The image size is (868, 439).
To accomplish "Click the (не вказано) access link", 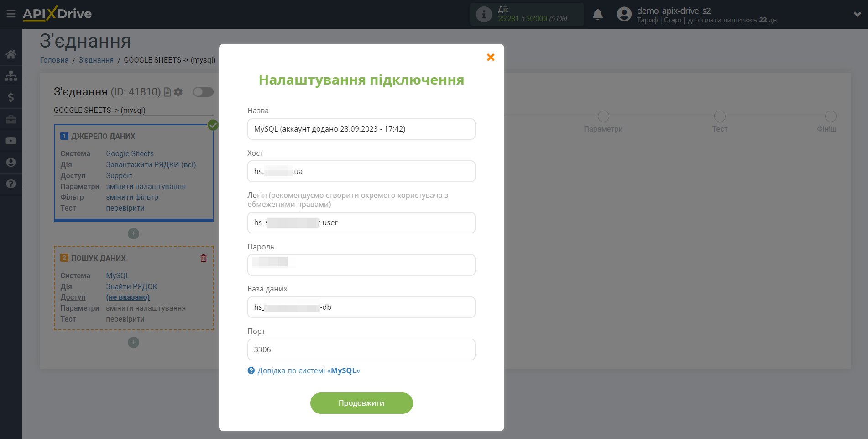I will click(x=128, y=297).
